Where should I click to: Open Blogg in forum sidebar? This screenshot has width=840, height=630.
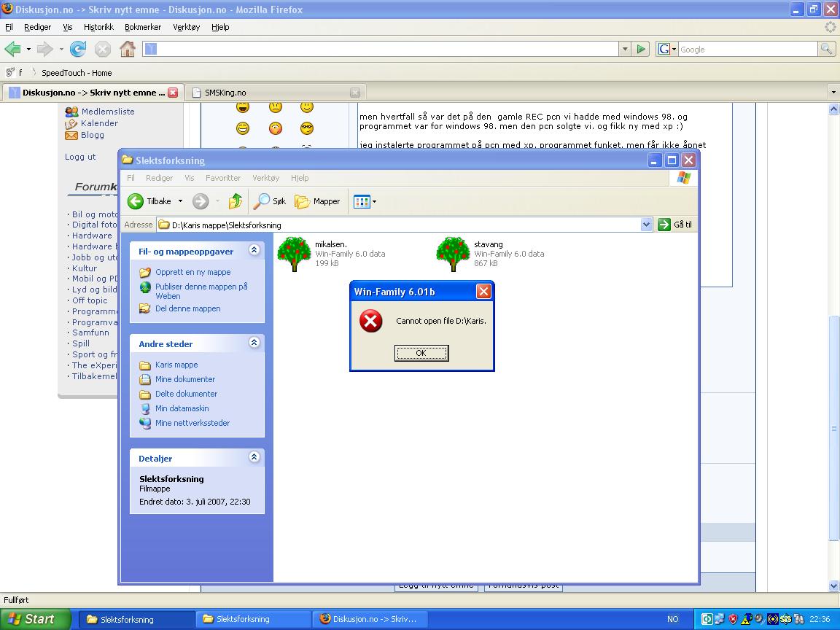click(x=92, y=135)
